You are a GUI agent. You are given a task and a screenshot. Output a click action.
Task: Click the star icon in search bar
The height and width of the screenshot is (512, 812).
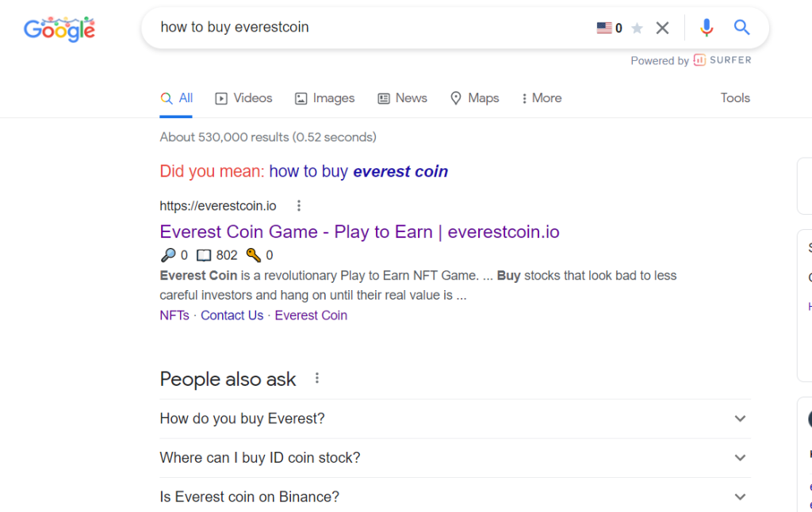(637, 28)
